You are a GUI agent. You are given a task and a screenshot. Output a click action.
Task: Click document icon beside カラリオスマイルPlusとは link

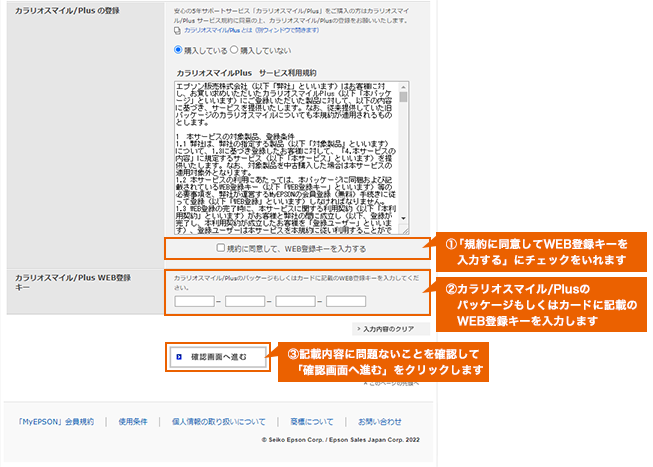coord(177,31)
